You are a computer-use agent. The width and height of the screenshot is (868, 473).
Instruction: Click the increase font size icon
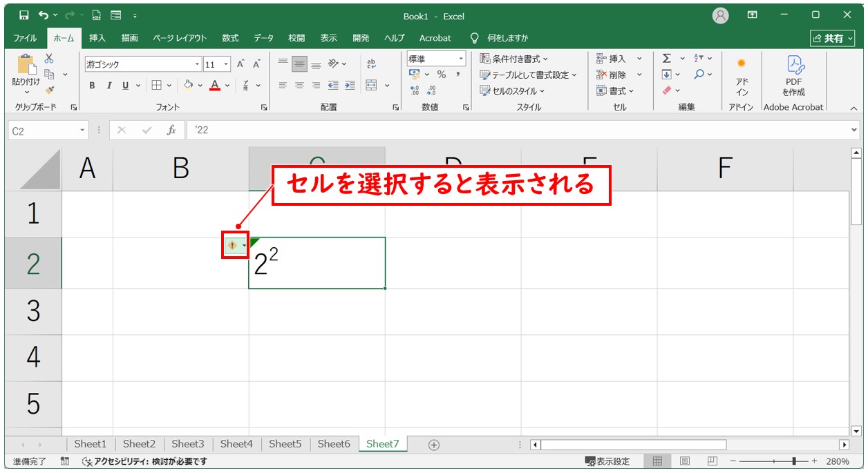[x=240, y=64]
